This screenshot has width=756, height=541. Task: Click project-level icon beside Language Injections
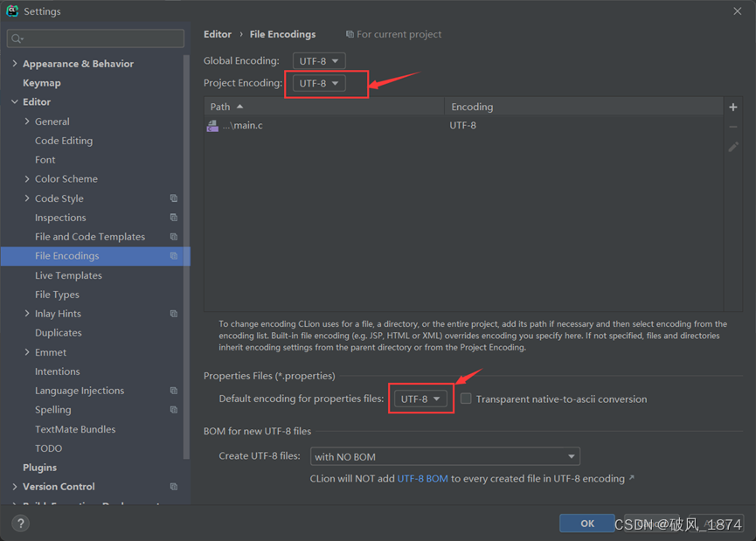174,391
